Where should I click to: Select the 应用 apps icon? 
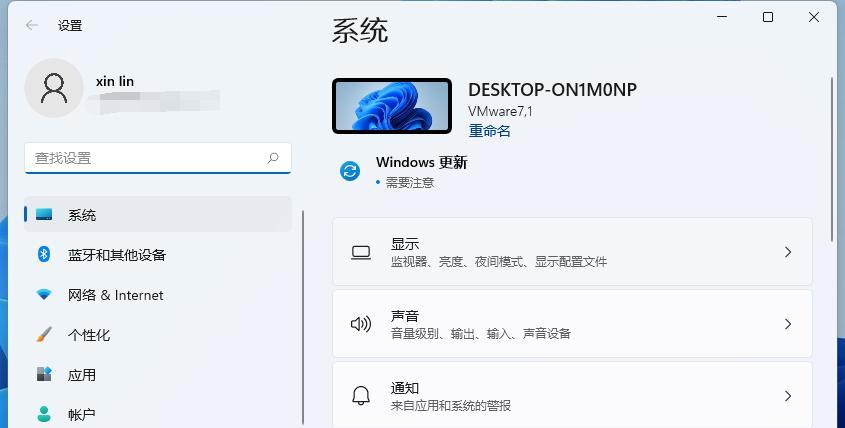44,374
